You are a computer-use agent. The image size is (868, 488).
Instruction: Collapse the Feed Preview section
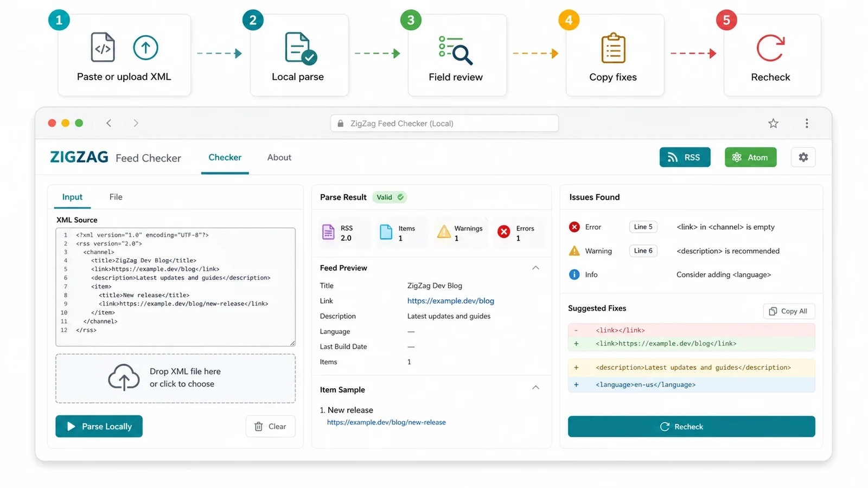tap(535, 268)
